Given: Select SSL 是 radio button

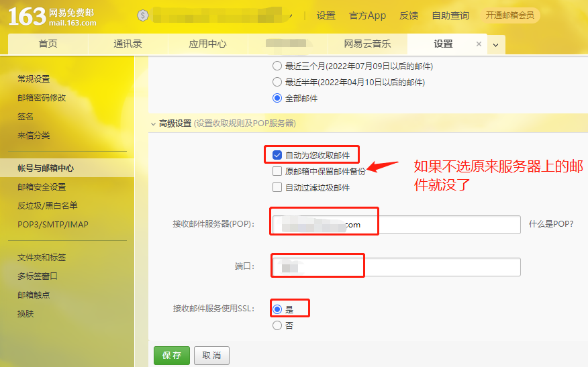Looking at the screenshot, I should point(277,309).
